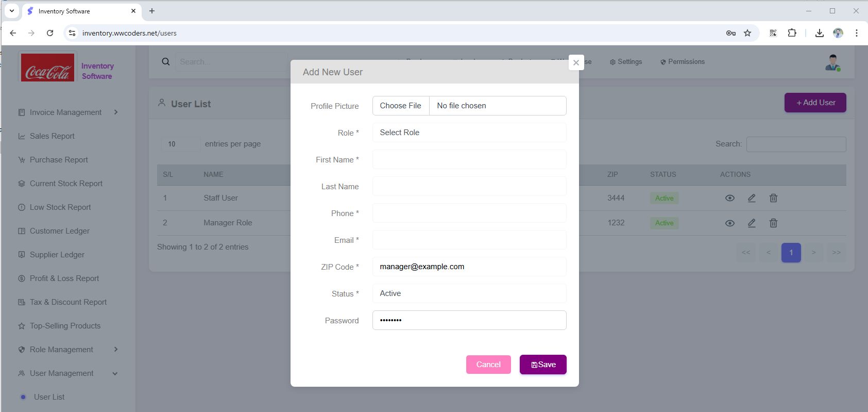Open Permissions from top navigation
868x412 pixels.
[x=682, y=62]
